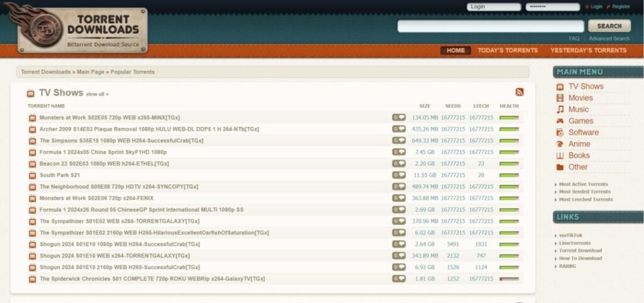Open comments bubble for Monsters at Work S02E06
644x303 pixels.
pos(398,198)
